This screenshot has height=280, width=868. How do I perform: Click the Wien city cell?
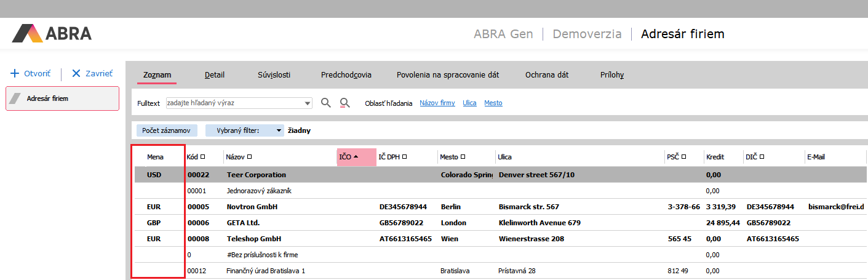click(449, 239)
